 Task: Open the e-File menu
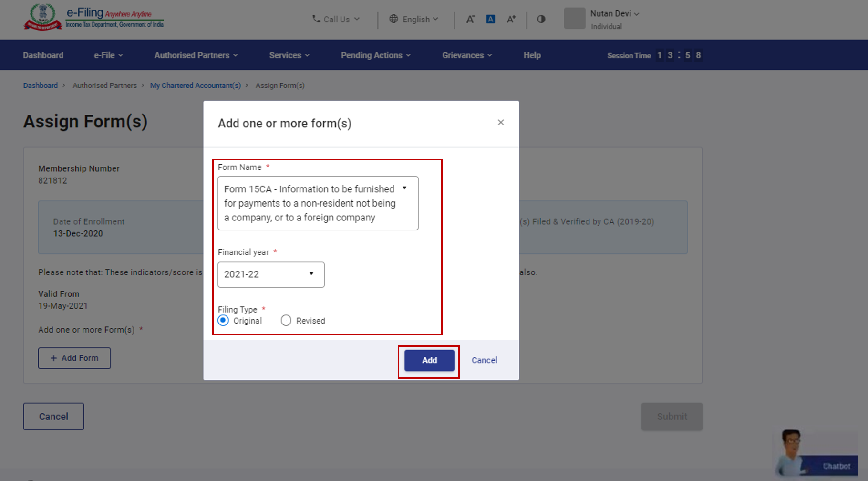(108, 55)
